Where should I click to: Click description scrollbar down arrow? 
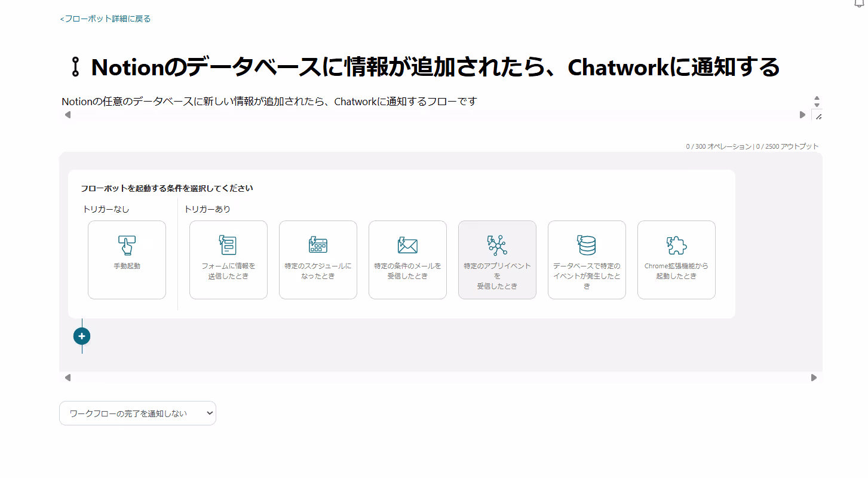pos(817,105)
